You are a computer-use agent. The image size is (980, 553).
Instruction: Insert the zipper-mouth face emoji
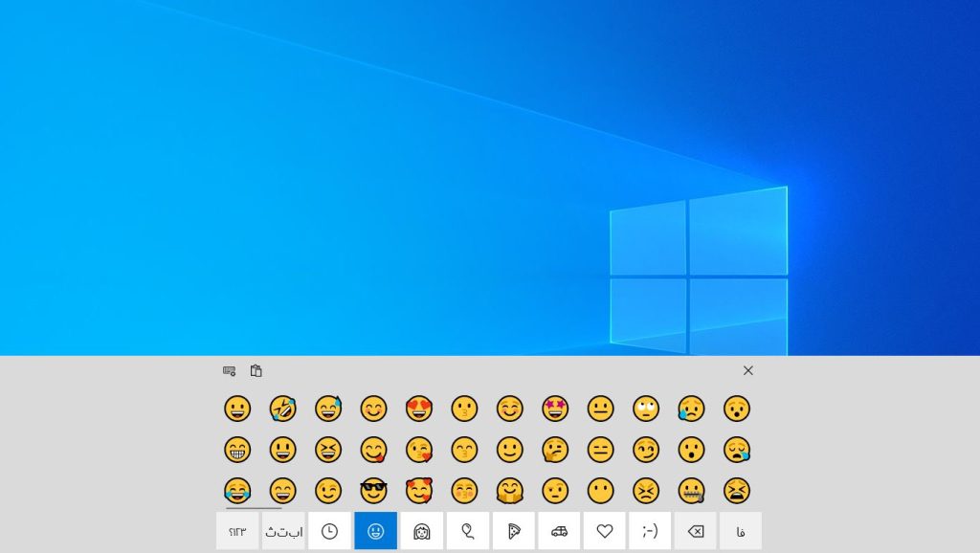point(691,491)
